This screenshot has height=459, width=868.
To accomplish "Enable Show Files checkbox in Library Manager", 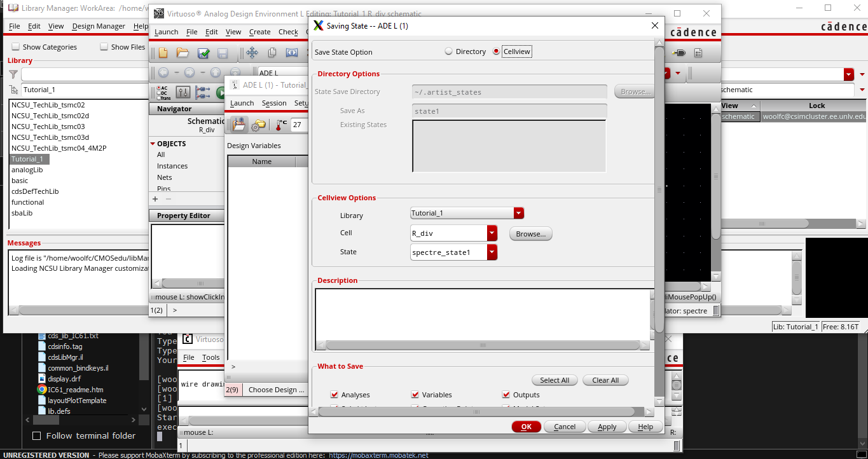I will tap(104, 47).
